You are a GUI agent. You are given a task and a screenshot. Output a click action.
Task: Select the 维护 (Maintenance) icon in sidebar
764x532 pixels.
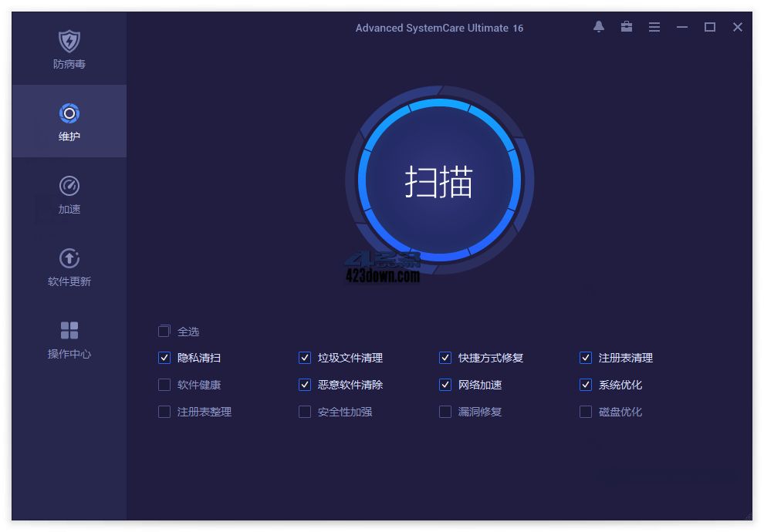pos(69,121)
